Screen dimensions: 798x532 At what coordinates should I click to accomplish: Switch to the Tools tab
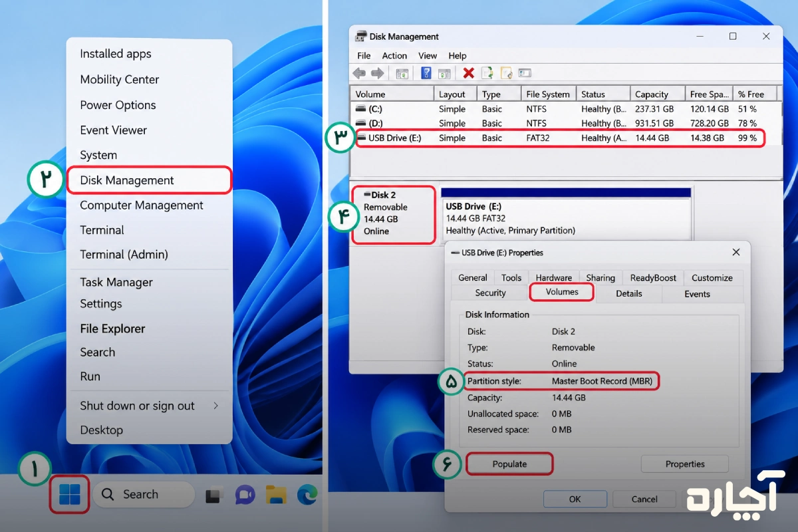tap(511, 278)
